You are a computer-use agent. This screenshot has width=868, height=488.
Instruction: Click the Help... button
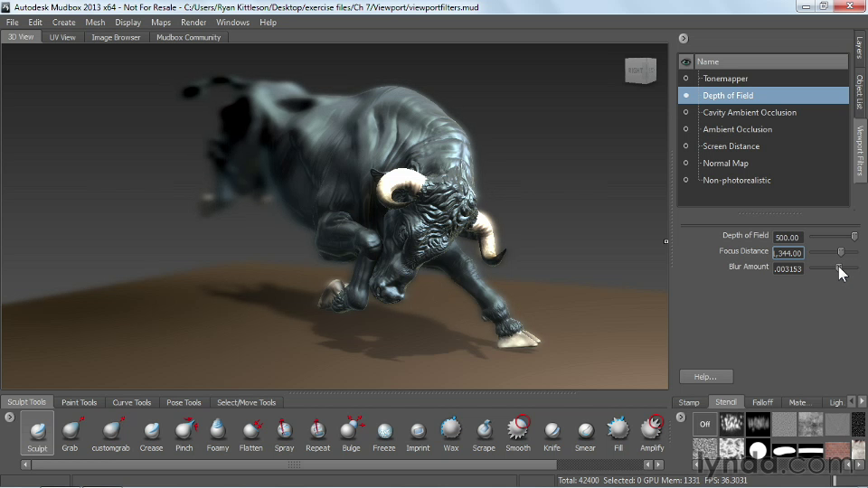(x=705, y=377)
